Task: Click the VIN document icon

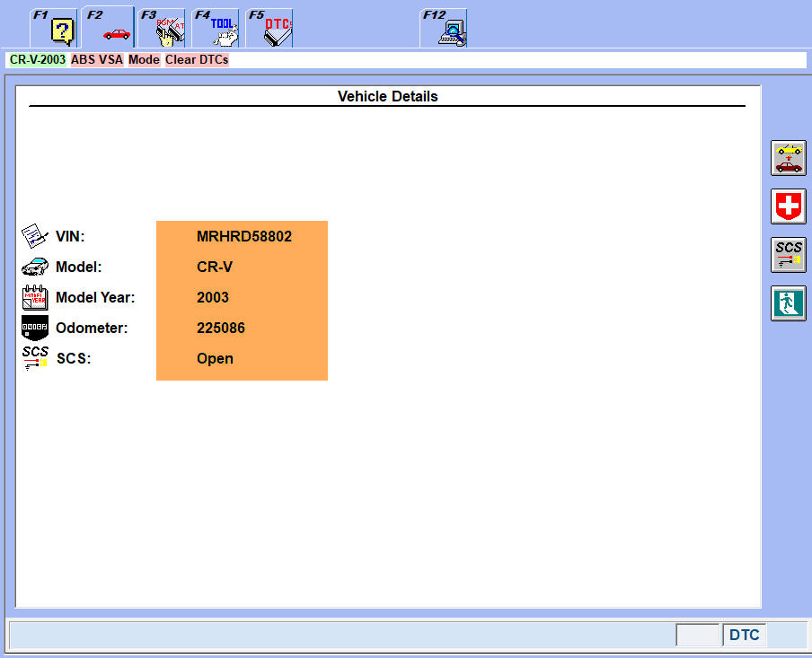Action: click(x=35, y=236)
